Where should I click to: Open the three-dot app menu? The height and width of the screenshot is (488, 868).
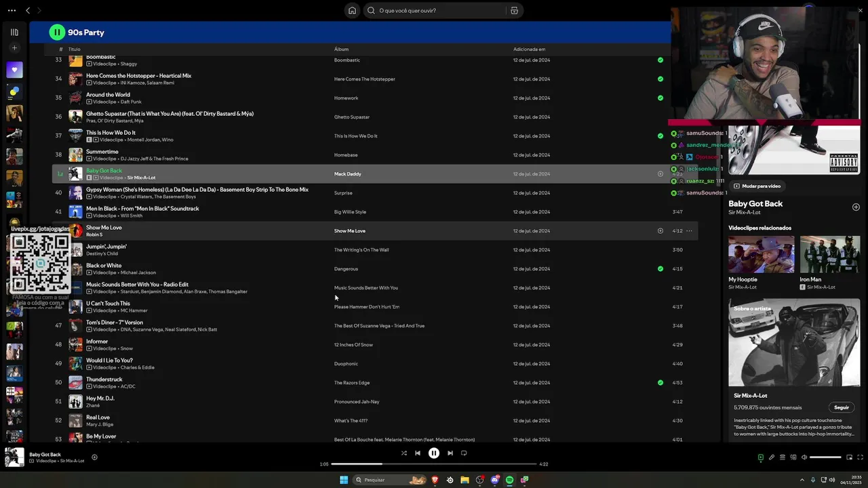pos(12,10)
